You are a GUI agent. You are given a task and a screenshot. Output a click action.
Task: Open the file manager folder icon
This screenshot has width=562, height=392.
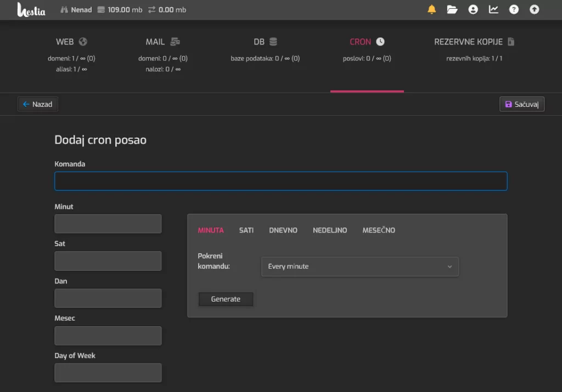point(452,9)
